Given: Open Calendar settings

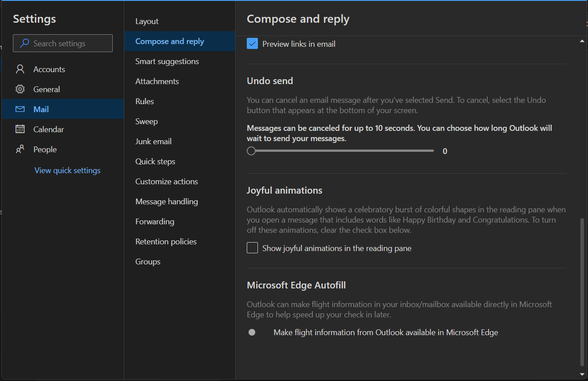Looking at the screenshot, I should 63,129.
